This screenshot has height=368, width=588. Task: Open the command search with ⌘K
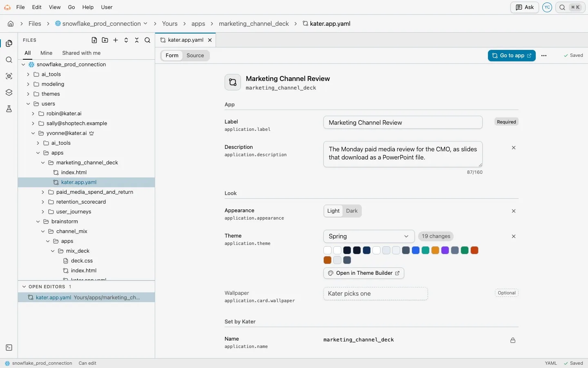pyautogui.click(x=570, y=7)
